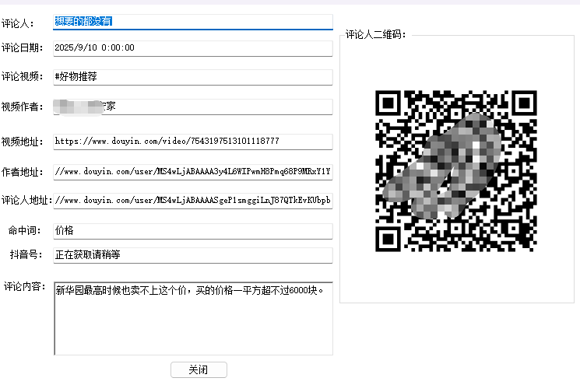Click inside the 评论内容 text area
This screenshot has width=580, height=392.
coord(193,318)
